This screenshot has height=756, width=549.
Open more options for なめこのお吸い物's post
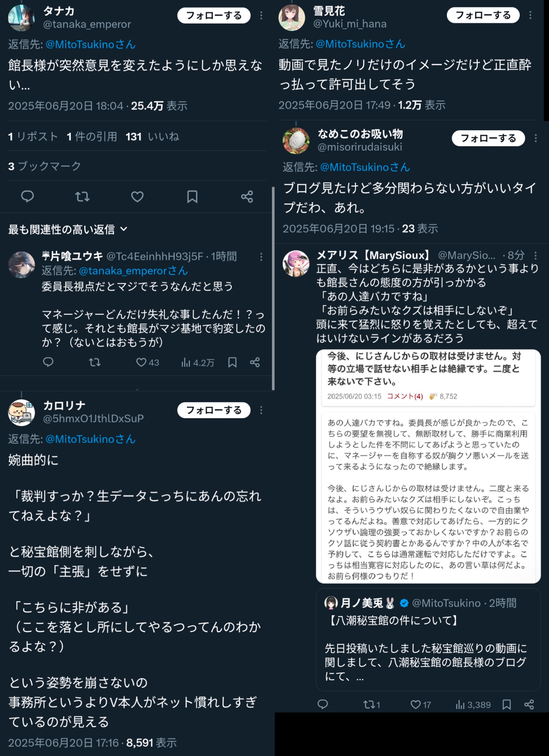536,138
